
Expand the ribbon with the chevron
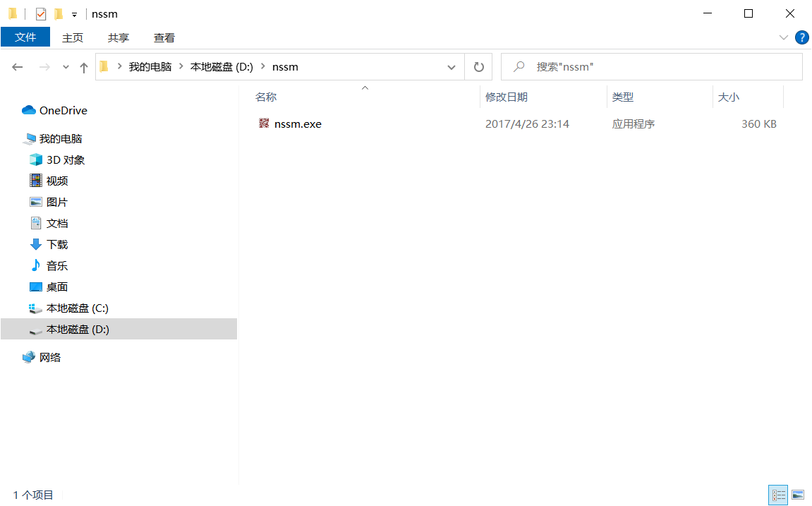pyautogui.click(x=784, y=37)
